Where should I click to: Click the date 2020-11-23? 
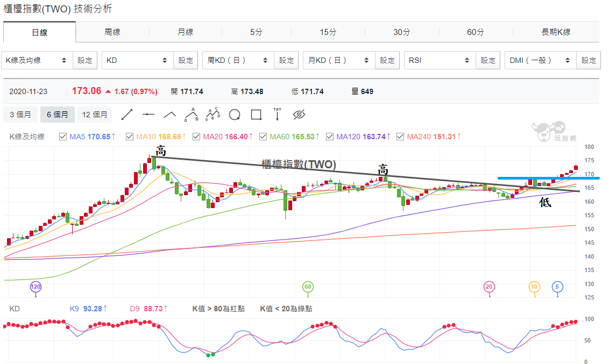click(29, 91)
